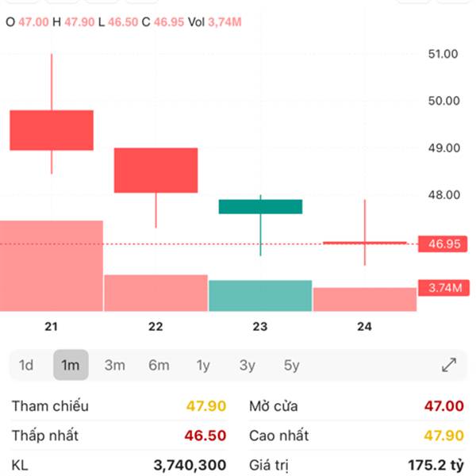Click the volume bar for day 22
Screen dimensions: 476x476
[155, 293]
